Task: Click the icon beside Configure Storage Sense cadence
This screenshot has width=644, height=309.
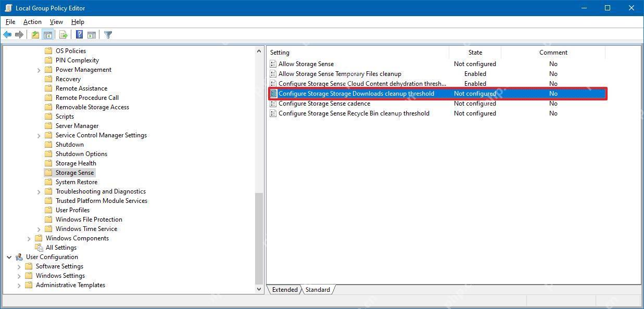Action: click(x=273, y=104)
